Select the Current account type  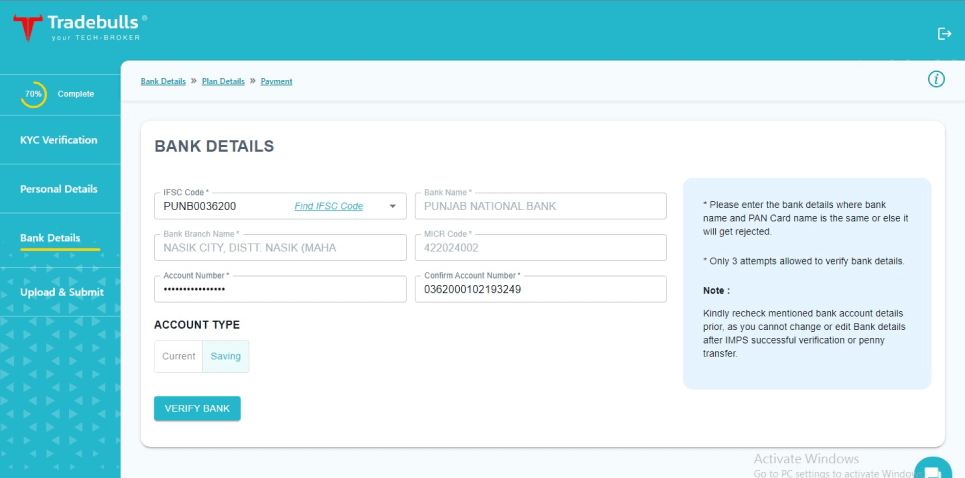click(x=179, y=356)
